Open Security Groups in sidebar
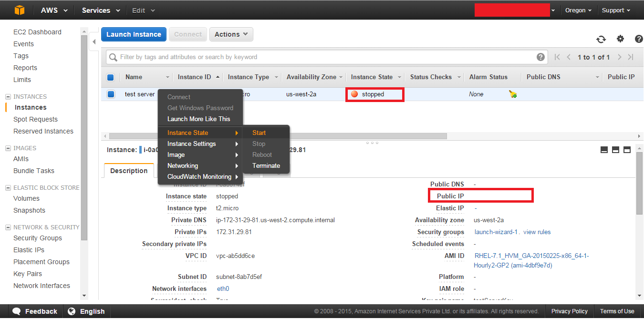644x319 pixels. 38,238
